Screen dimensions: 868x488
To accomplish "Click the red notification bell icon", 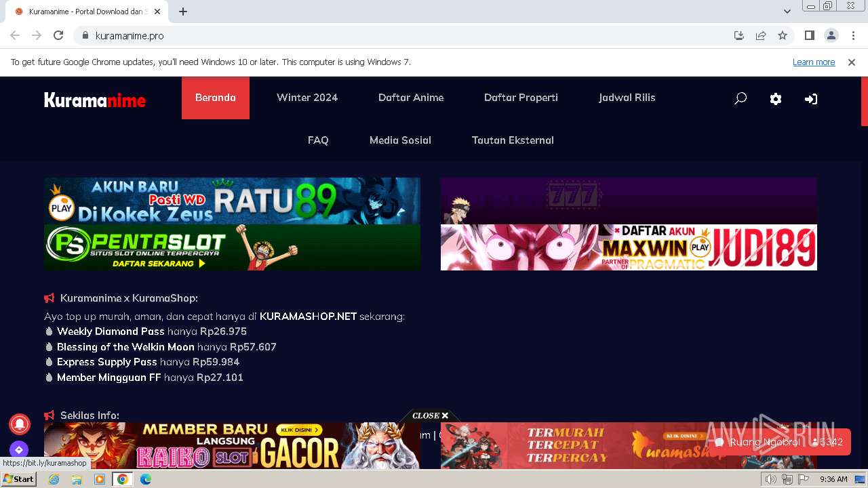I will (19, 424).
